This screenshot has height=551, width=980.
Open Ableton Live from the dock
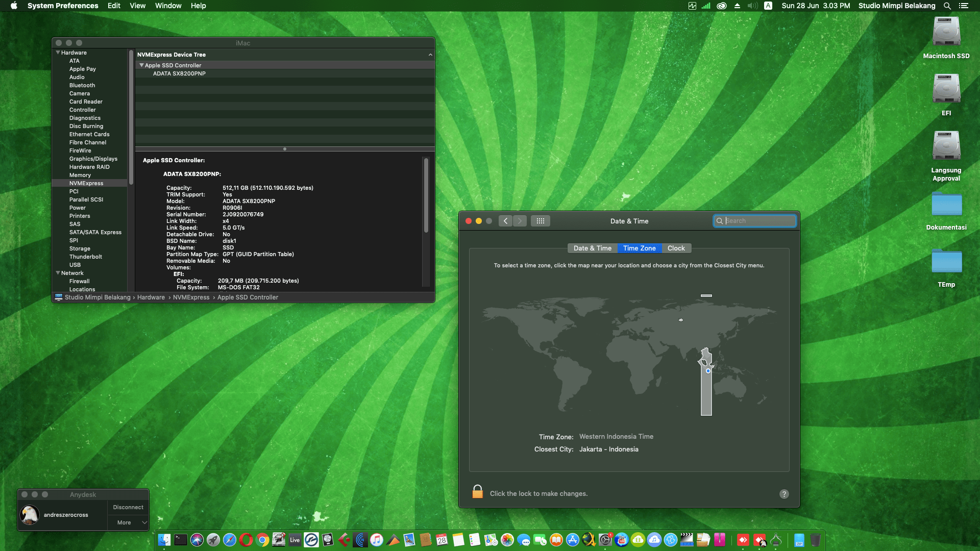pyautogui.click(x=295, y=540)
